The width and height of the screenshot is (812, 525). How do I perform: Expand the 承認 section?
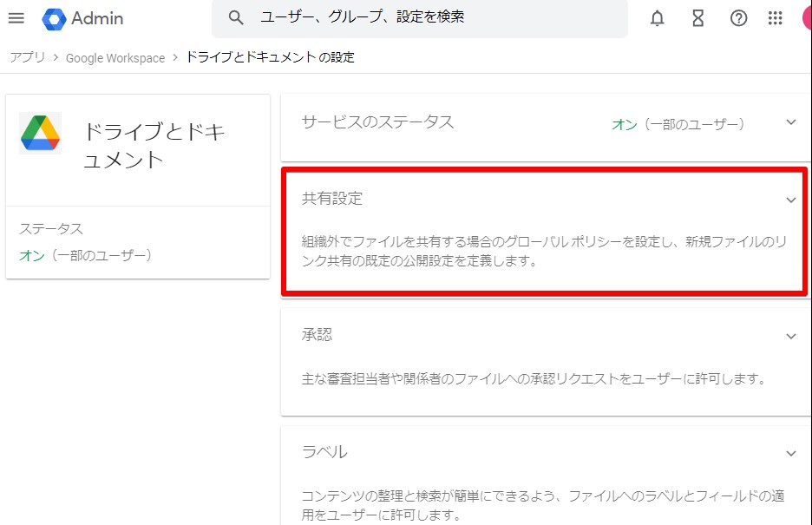pos(790,336)
